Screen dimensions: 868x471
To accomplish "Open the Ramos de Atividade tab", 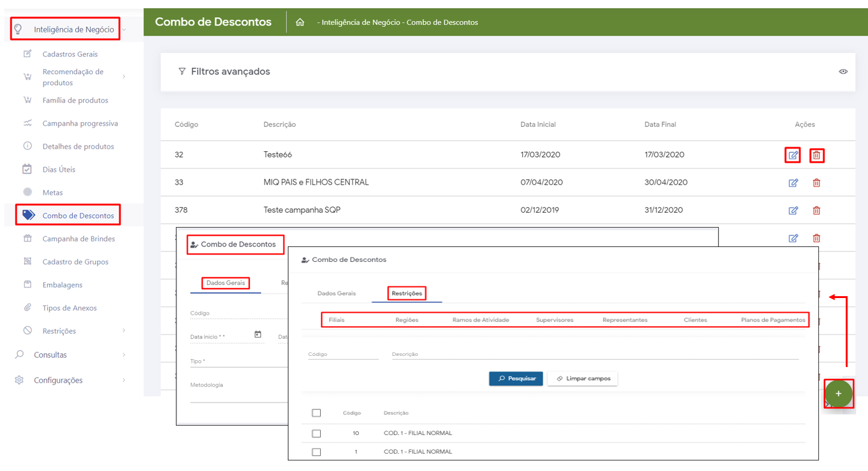I will [481, 320].
